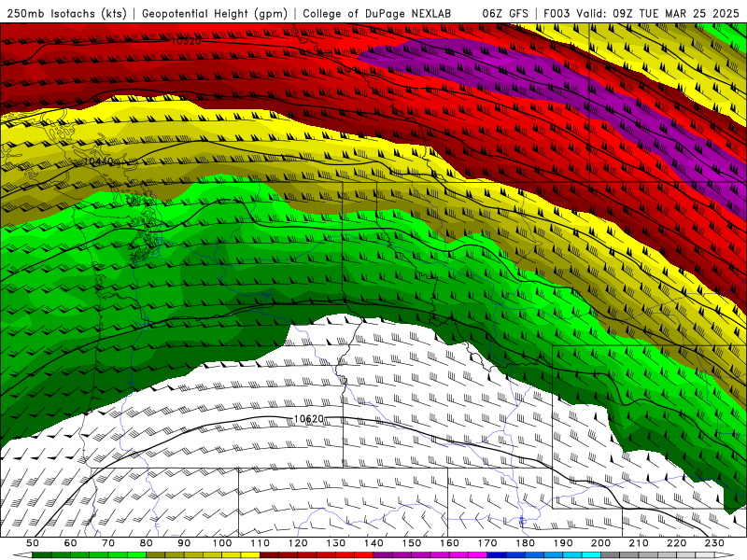The image size is (747, 560).
Task: Click the 130 value on the color scale
Action: [x=336, y=543]
